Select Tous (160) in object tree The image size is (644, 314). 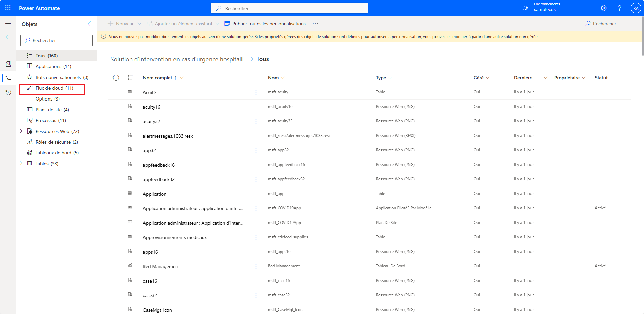[x=56, y=56]
